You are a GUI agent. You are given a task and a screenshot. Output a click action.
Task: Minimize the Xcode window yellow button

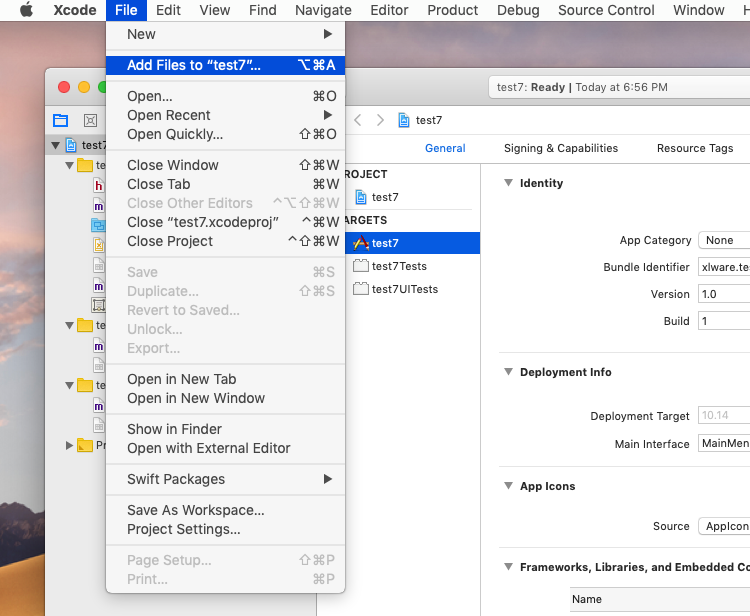click(x=84, y=87)
